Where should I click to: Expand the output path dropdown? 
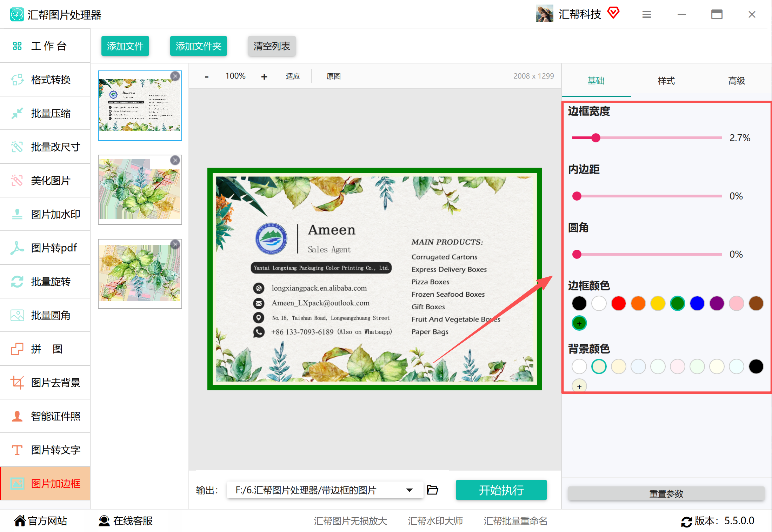409,490
